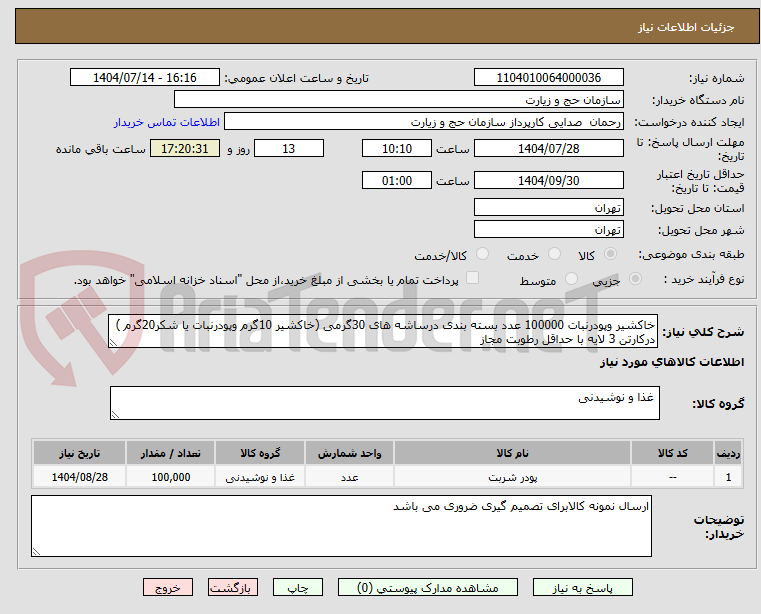
Task: Click the نام کالا column header
Action: tap(513, 453)
